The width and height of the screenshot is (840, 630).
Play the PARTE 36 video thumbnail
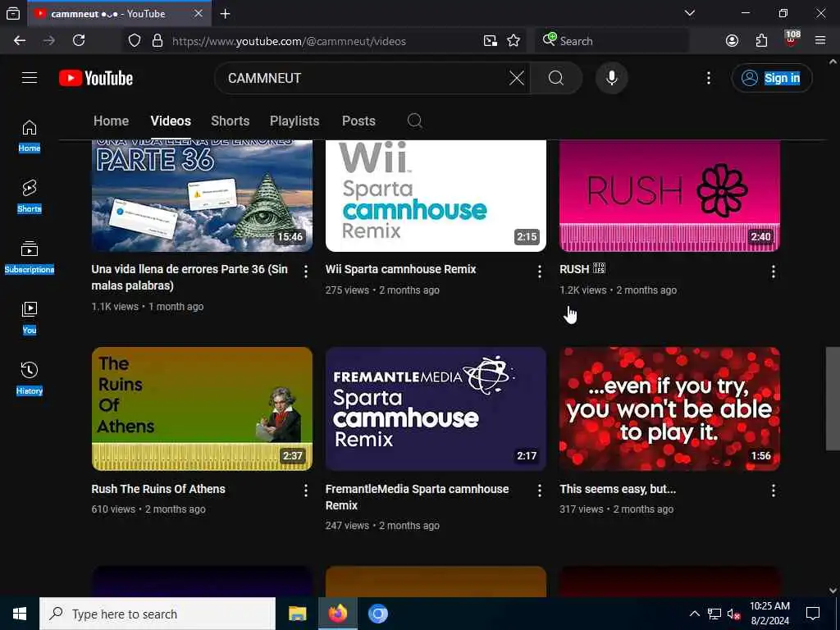[202, 195]
